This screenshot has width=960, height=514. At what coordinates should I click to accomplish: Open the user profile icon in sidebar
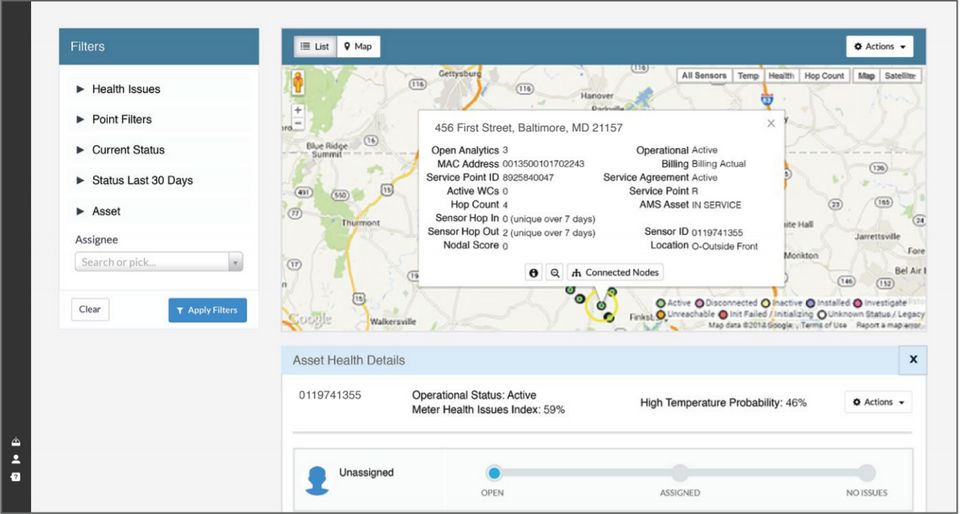[x=16, y=459]
